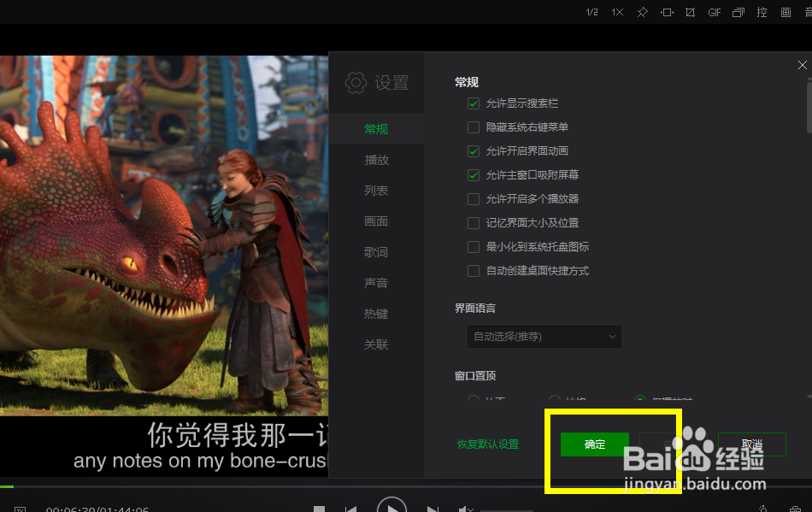The width and height of the screenshot is (812, 512).
Task: Click the green 确定 button
Action: (595, 444)
